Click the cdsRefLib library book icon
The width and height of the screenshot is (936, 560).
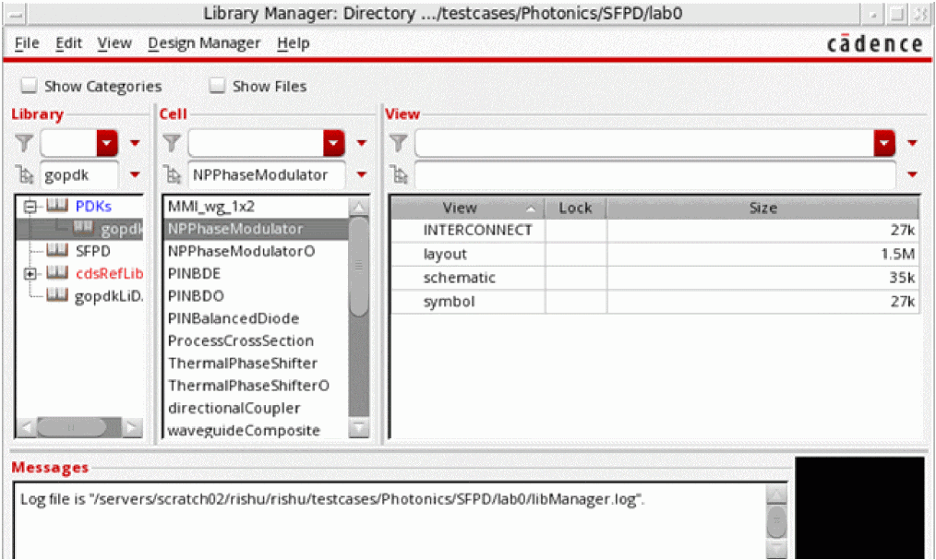(57, 272)
